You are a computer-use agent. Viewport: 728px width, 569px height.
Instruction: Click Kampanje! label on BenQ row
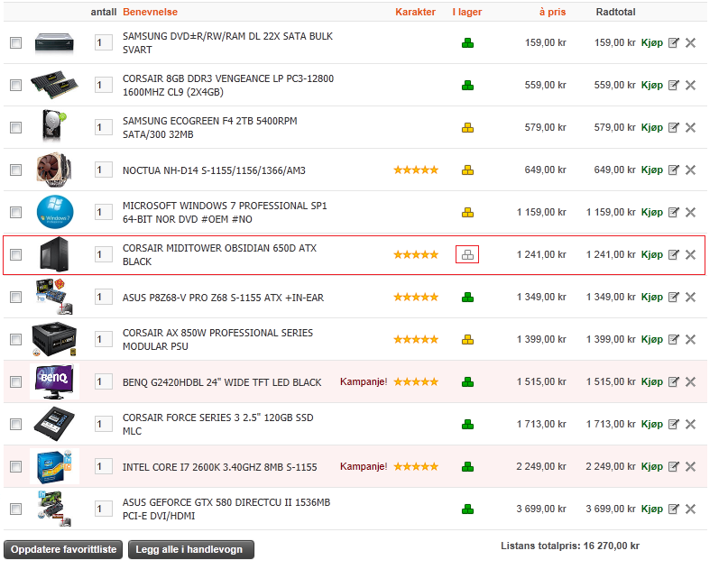pyautogui.click(x=364, y=382)
